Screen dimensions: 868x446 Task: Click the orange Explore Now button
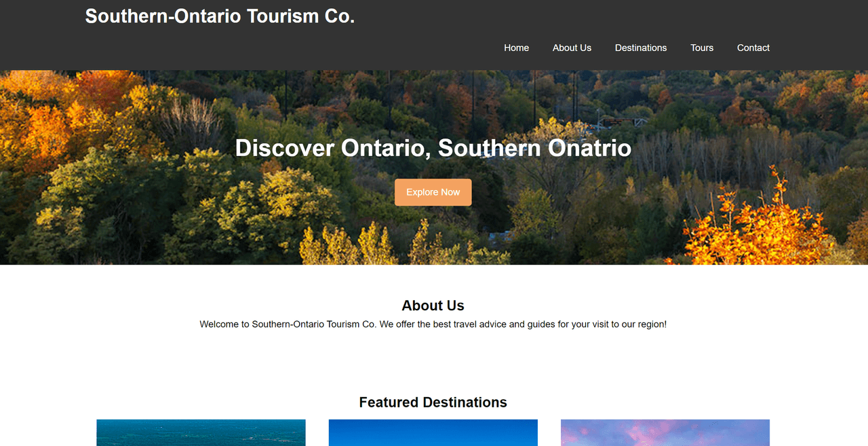pos(433,192)
